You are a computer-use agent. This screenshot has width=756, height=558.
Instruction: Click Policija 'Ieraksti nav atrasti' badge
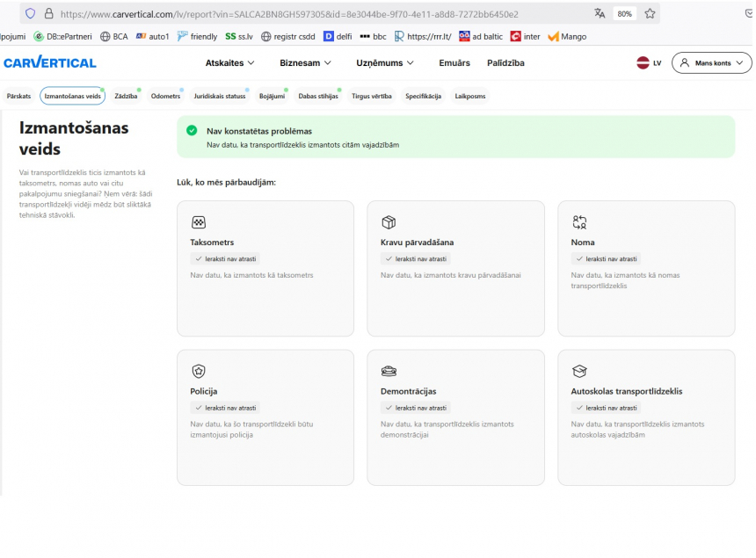pyautogui.click(x=225, y=408)
